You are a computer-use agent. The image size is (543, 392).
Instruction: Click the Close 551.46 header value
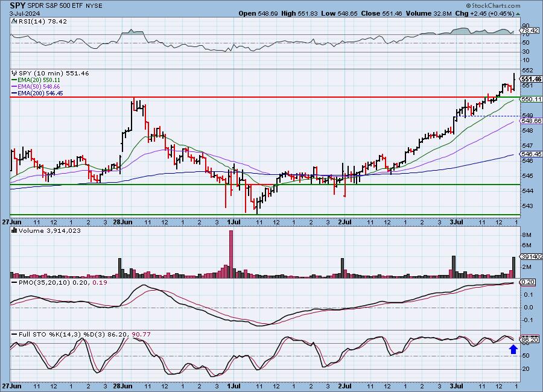pyautogui.click(x=381, y=13)
